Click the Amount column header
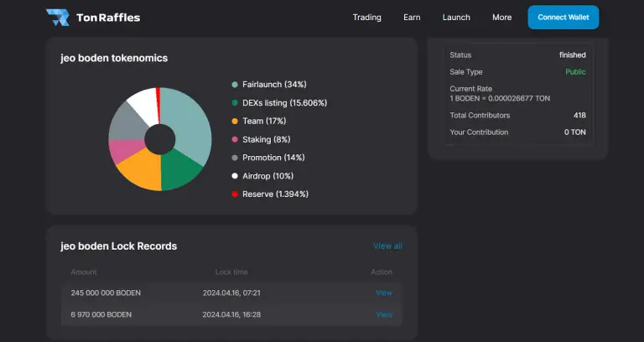Image resolution: width=644 pixels, height=342 pixels. pos(84,272)
